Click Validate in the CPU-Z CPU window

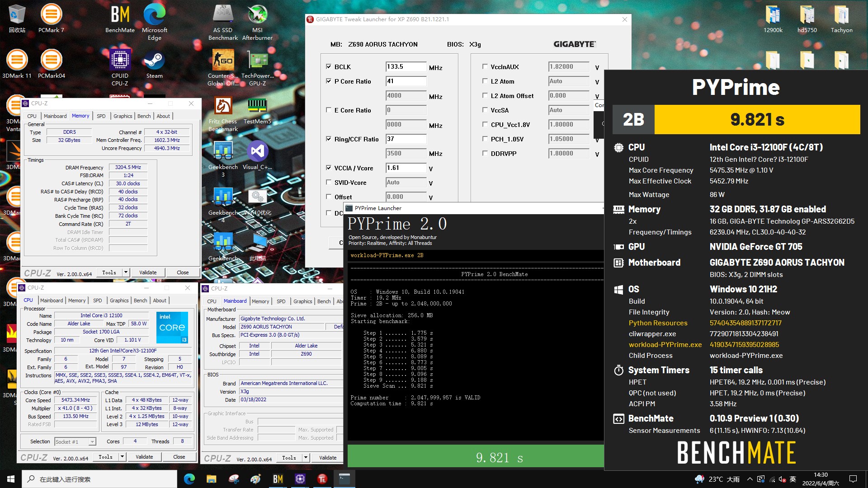144,457
